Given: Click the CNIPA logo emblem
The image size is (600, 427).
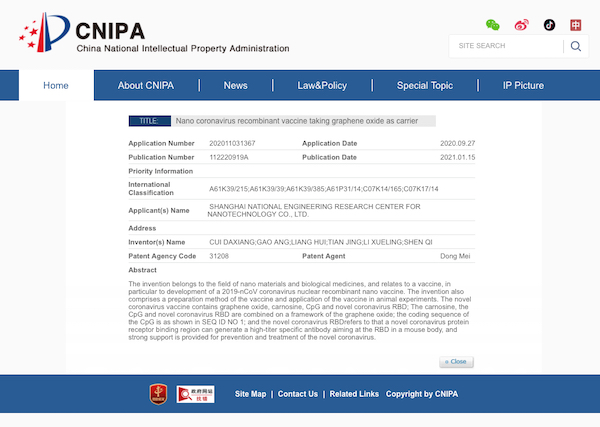Looking at the screenshot, I should (44, 32).
